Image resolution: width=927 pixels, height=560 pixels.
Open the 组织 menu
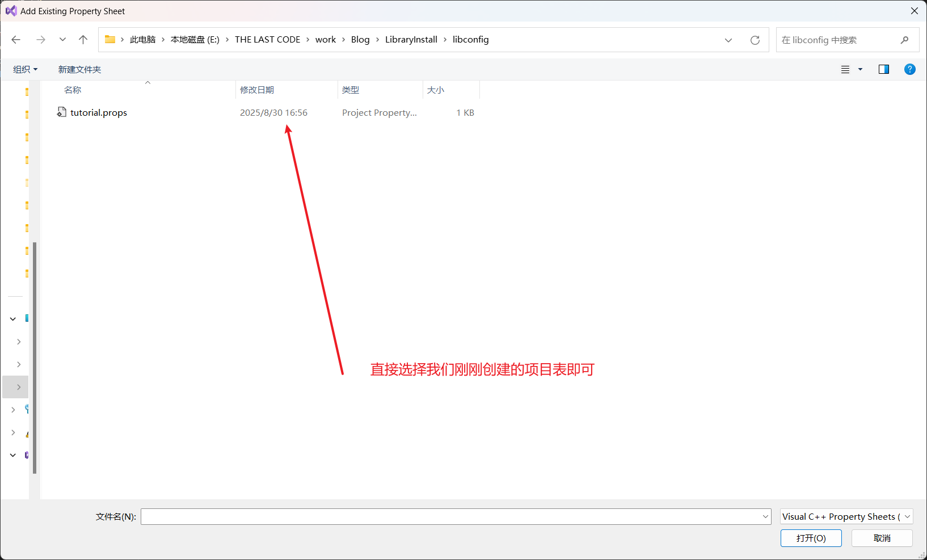pyautogui.click(x=26, y=69)
